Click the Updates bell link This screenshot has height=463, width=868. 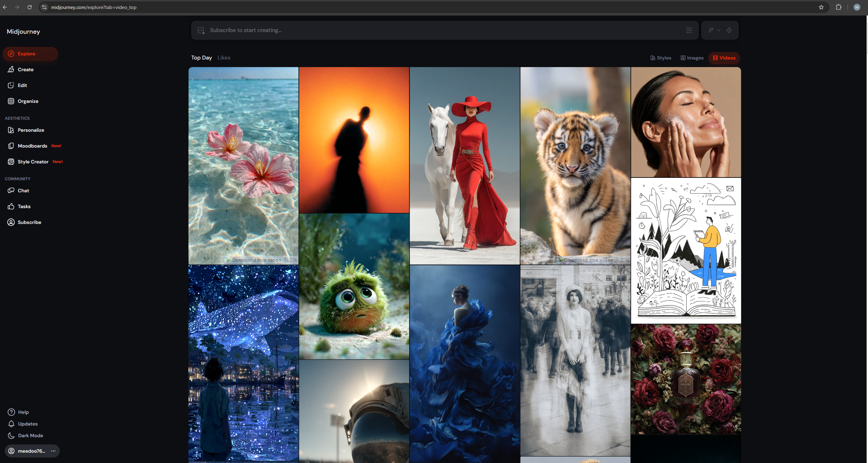27,424
